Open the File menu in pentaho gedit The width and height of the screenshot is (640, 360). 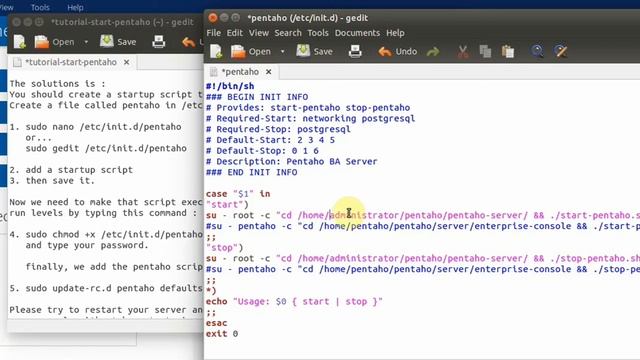pyautogui.click(x=213, y=33)
